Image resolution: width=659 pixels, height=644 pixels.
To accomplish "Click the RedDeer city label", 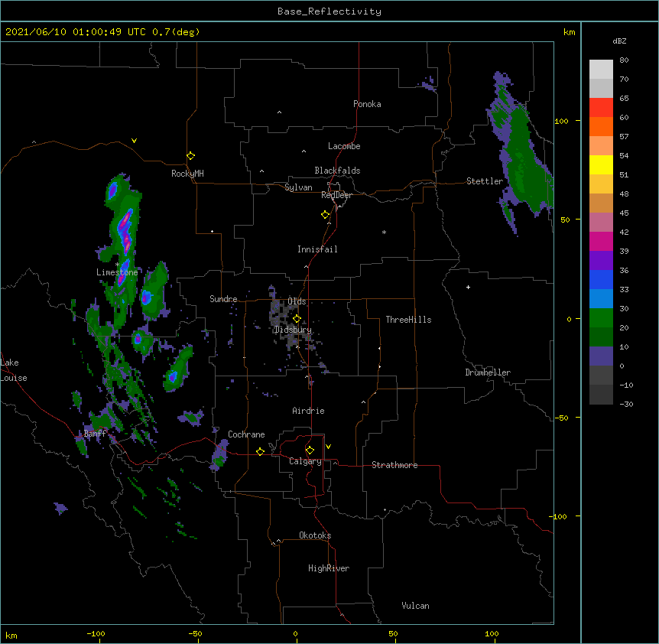I will [336, 195].
